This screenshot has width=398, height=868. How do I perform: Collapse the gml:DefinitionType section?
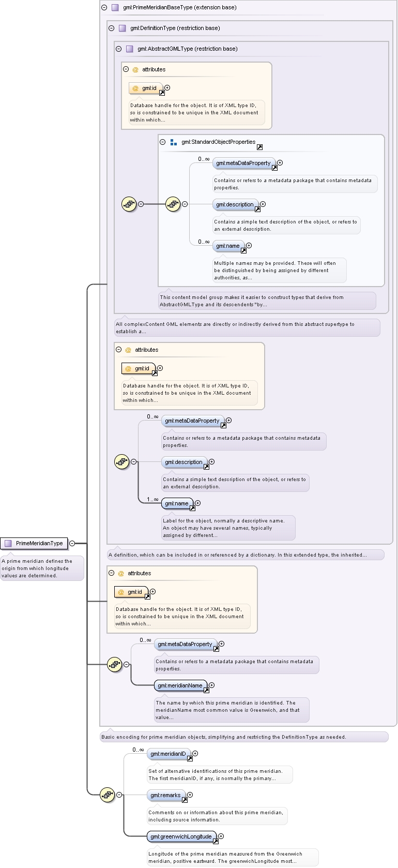point(111,28)
